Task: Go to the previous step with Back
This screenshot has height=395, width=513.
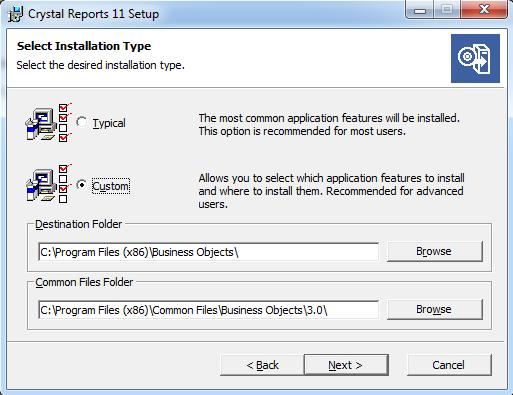Action: [x=262, y=365]
